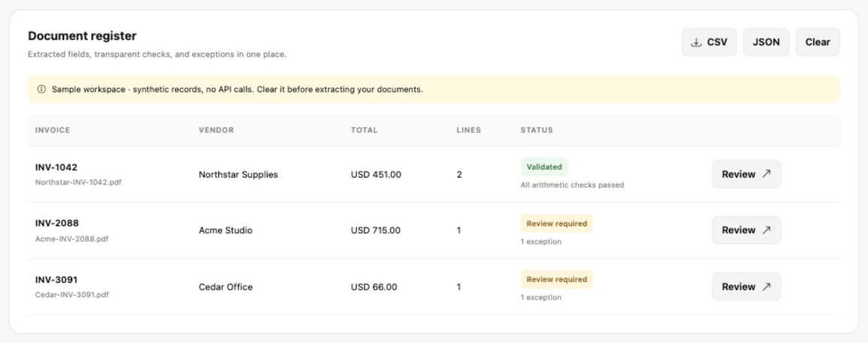This screenshot has width=868, height=343.
Task: Export the register as JSON
Action: click(766, 42)
